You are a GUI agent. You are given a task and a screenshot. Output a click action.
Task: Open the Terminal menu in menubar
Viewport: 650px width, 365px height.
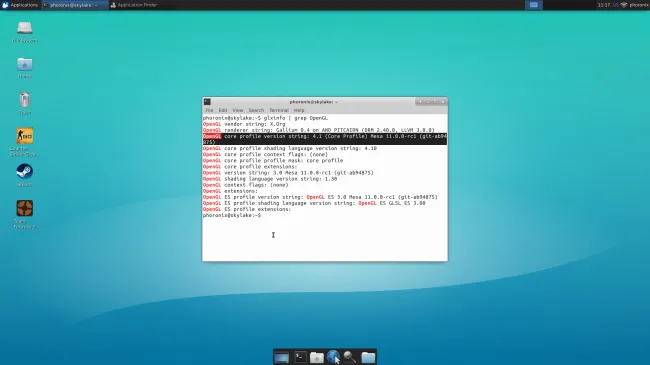click(279, 110)
